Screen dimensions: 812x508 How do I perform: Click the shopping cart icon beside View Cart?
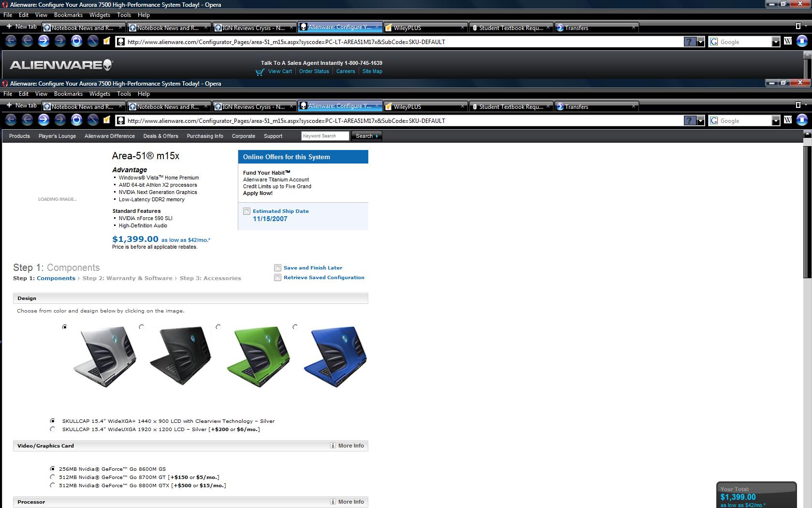coord(260,72)
